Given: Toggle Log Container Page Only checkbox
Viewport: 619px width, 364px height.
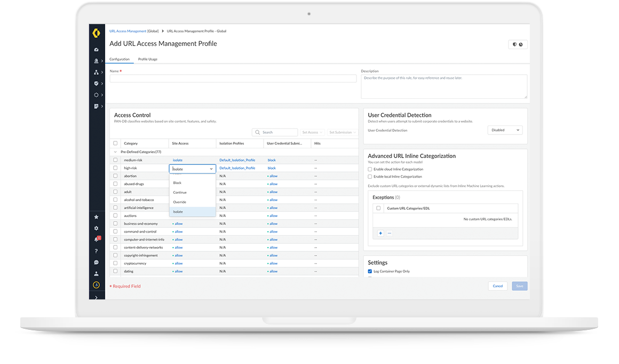Looking at the screenshot, I should 370,271.
